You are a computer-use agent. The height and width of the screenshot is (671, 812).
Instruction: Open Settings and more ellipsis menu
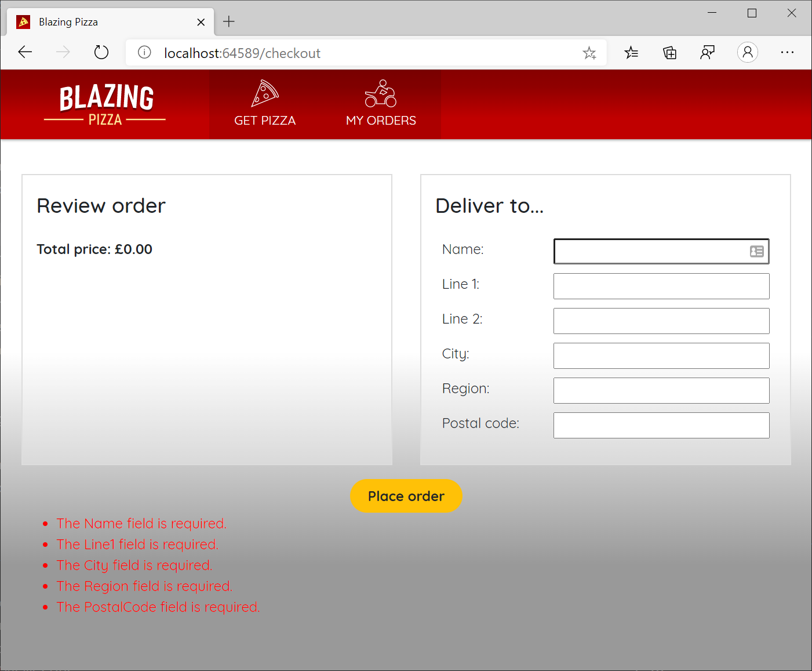click(787, 53)
